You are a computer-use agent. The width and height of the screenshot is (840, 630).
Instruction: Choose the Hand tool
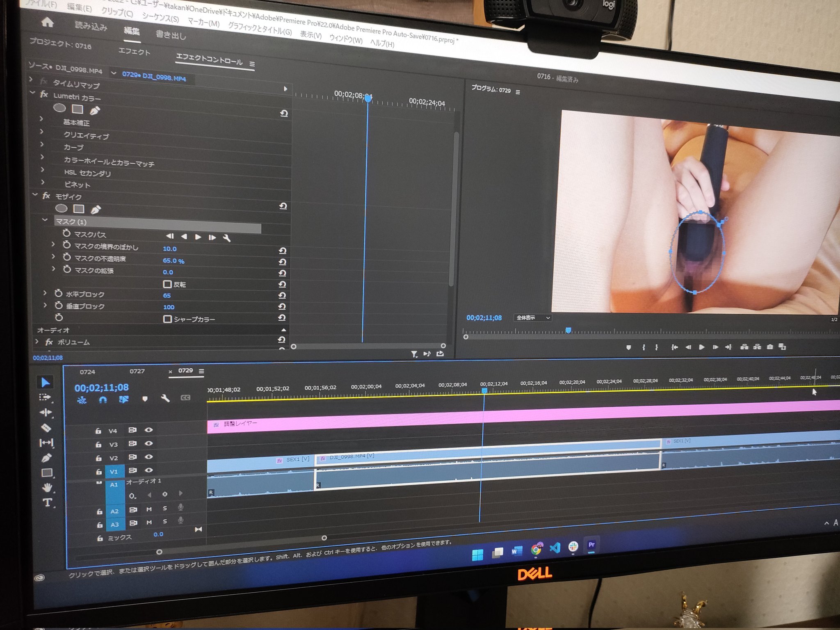pyautogui.click(x=48, y=487)
